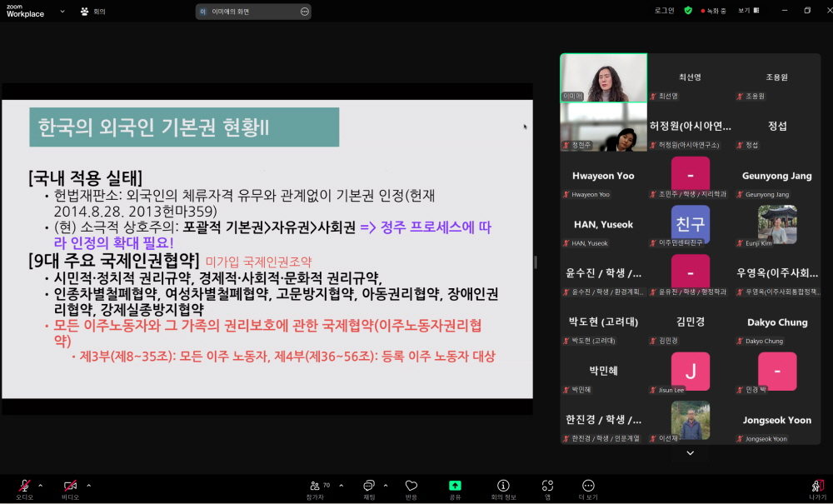Open the 보기 view layout menu
This screenshot has height=504, width=833.
[x=749, y=11]
